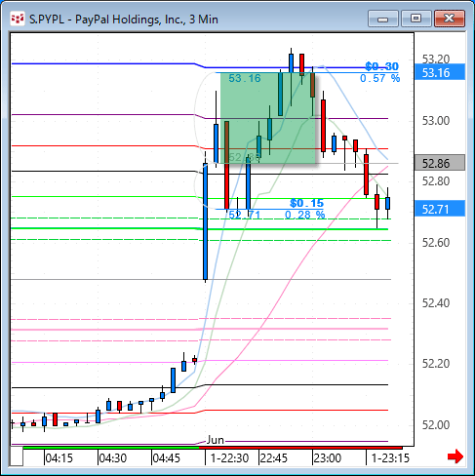
Task: Maximize the S.PYPL chart window
Action: (x=416, y=19)
